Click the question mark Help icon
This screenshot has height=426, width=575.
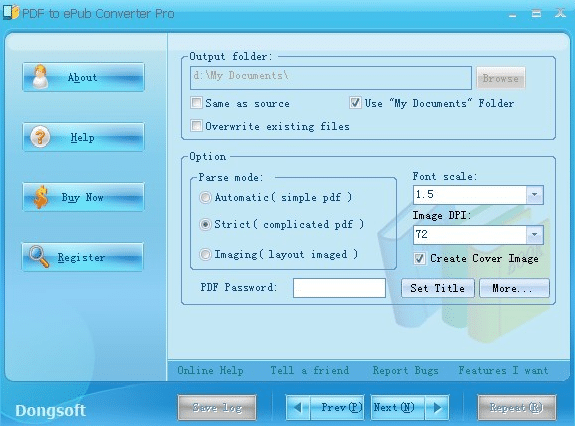pos(40,137)
